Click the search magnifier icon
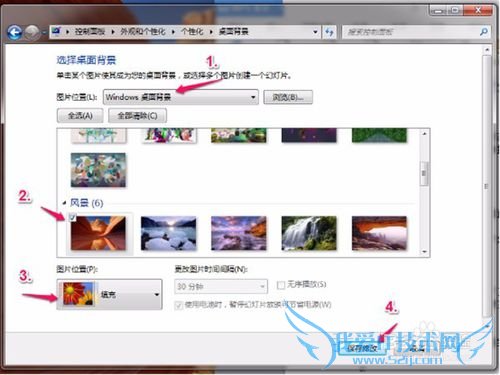This screenshot has height=375, width=500. point(483,32)
